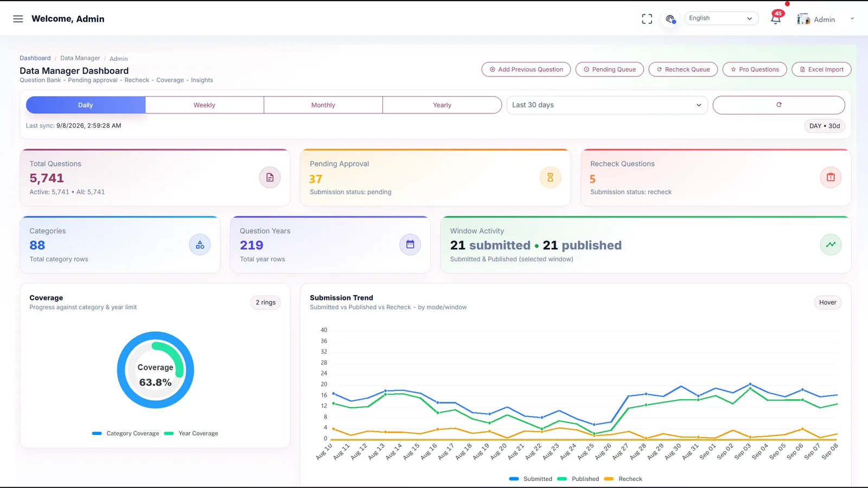Screen dimensions: 868x488
Task: Open the English language dropdown
Action: click(721, 18)
